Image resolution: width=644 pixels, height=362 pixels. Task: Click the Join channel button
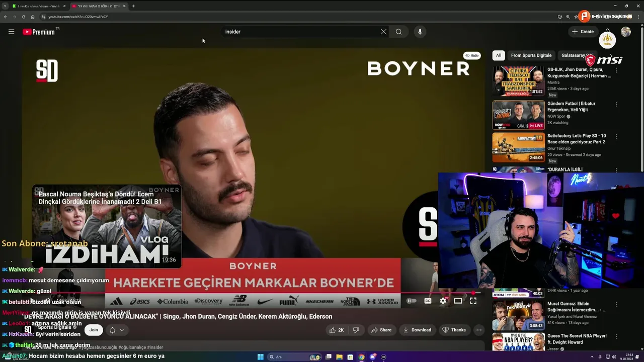(94, 330)
